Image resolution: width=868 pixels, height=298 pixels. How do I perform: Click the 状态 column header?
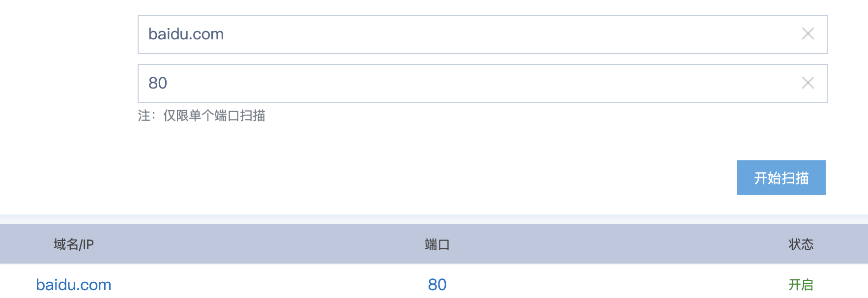tap(801, 243)
